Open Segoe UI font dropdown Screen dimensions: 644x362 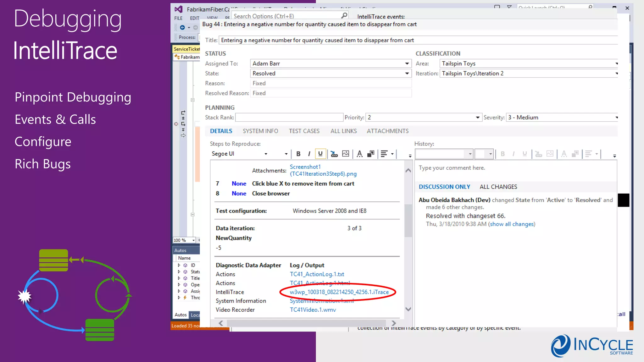click(266, 154)
